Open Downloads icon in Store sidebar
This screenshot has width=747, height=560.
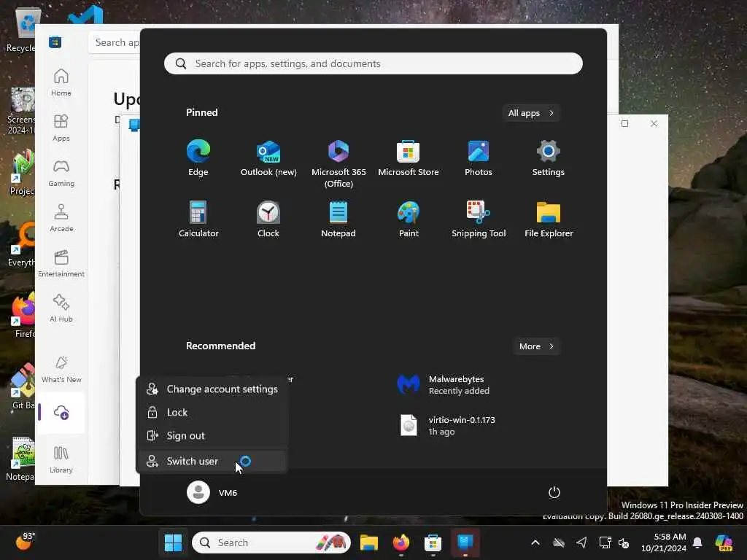point(61,413)
